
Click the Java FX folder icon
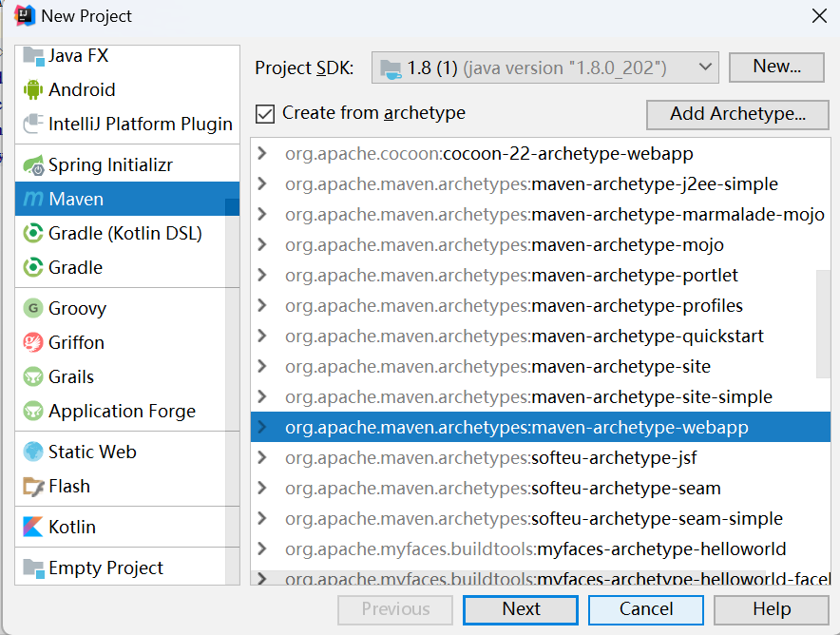click(34, 56)
